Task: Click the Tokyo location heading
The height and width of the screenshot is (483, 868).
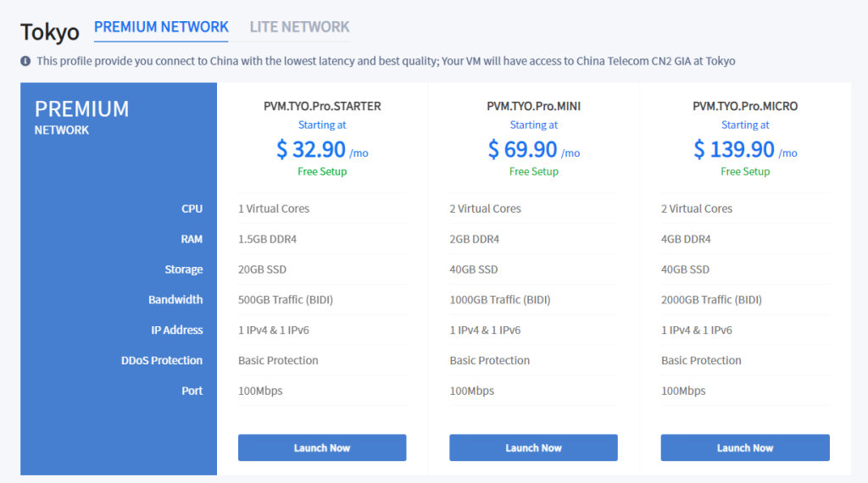Action: [x=50, y=31]
